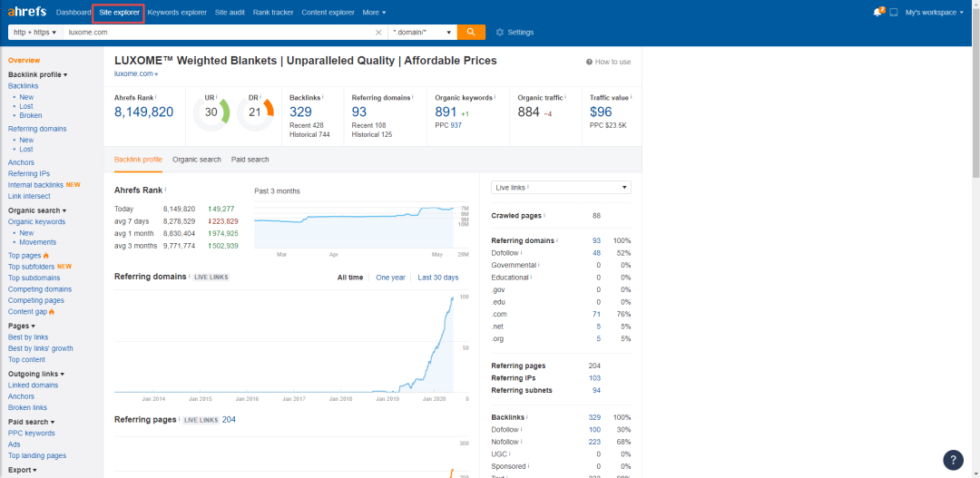Switch to the Organic search tab
The width and height of the screenshot is (980, 478).
click(197, 160)
